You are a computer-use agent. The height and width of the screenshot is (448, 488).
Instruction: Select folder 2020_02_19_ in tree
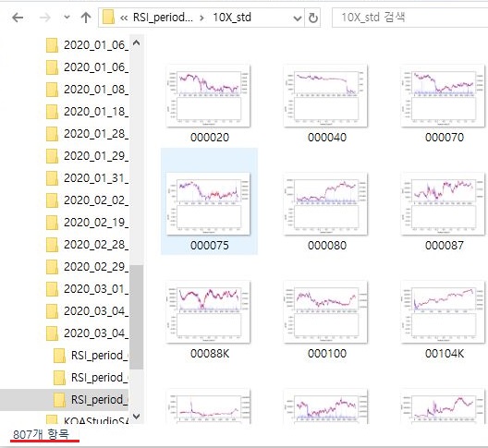coord(87,223)
